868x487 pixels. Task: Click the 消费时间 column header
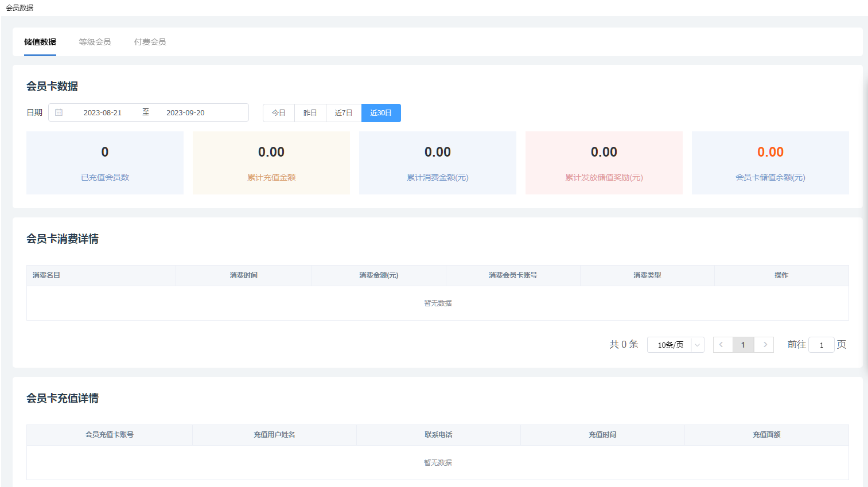click(244, 275)
